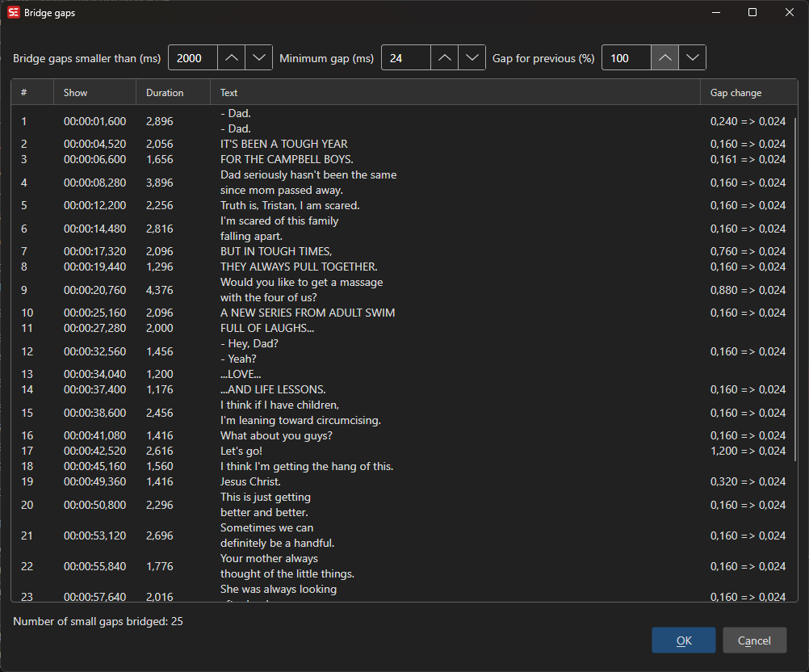This screenshot has height=672, width=809.
Task: Increase the Gap for previous percentage
Action: point(664,58)
